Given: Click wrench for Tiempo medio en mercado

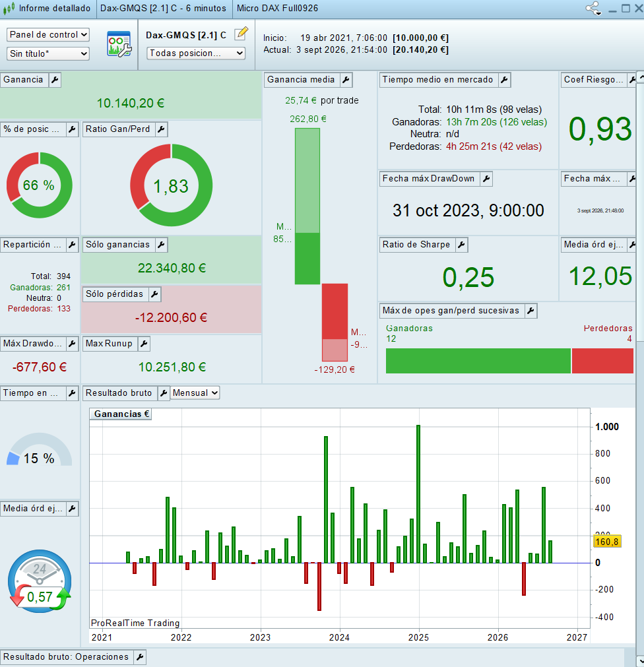Looking at the screenshot, I should coord(504,80).
